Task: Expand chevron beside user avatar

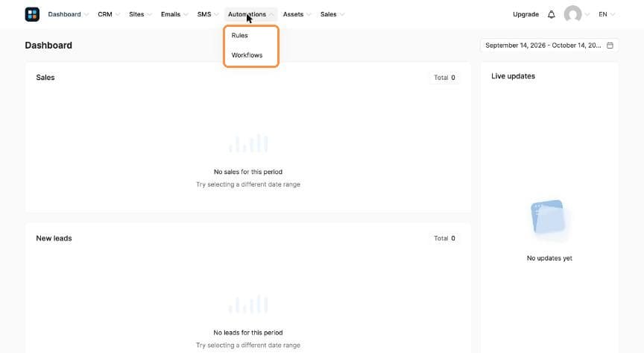Action: (587, 14)
